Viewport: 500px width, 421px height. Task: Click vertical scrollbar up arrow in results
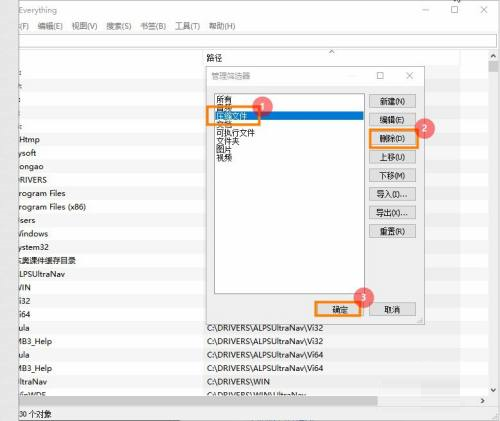[493, 56]
